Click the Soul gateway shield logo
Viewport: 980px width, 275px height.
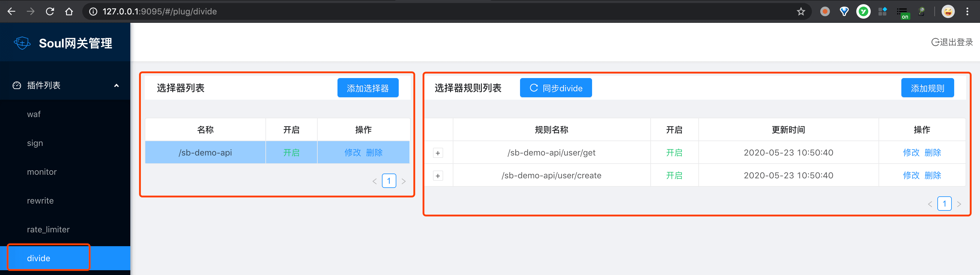[22, 43]
